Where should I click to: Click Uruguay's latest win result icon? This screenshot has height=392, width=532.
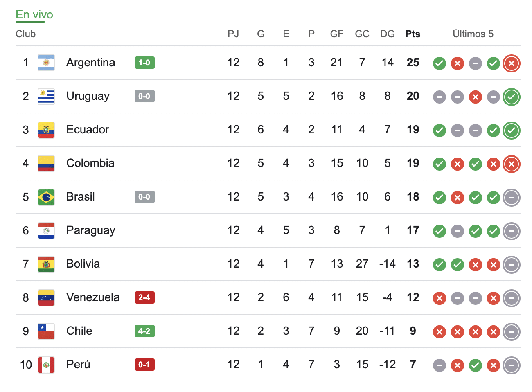(512, 97)
